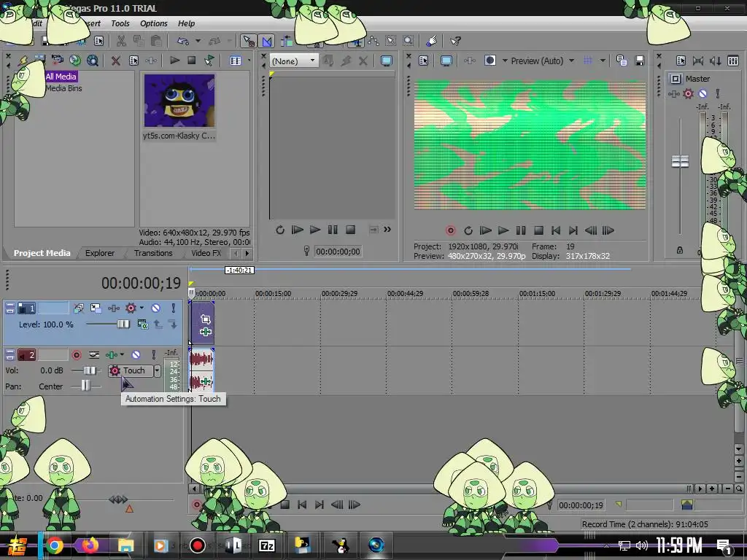747x560 pixels.
Task: Stop preview in Project Media toolbar
Action: [x=192, y=61]
